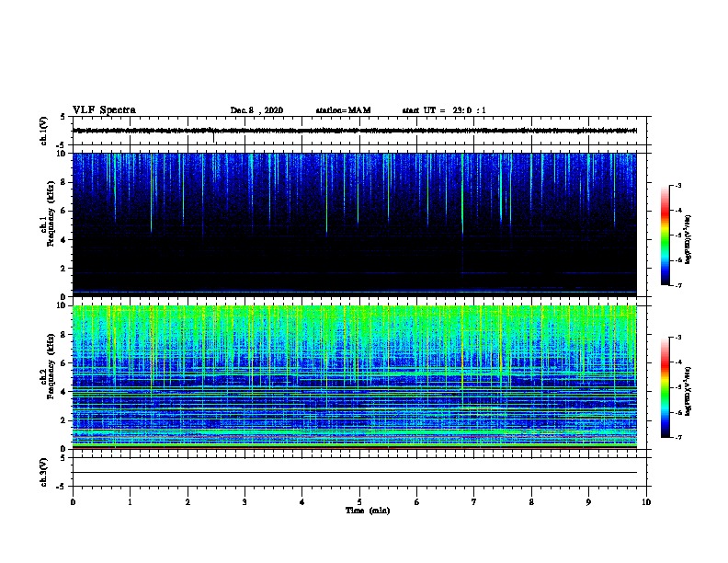Click the "4" kHz tick of ch.1 spectrogram

pyautogui.click(x=64, y=240)
